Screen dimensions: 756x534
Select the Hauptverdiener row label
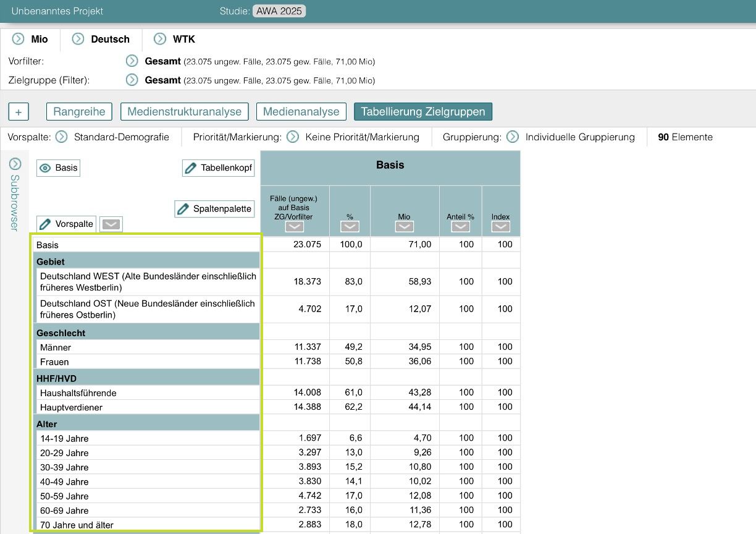71,407
